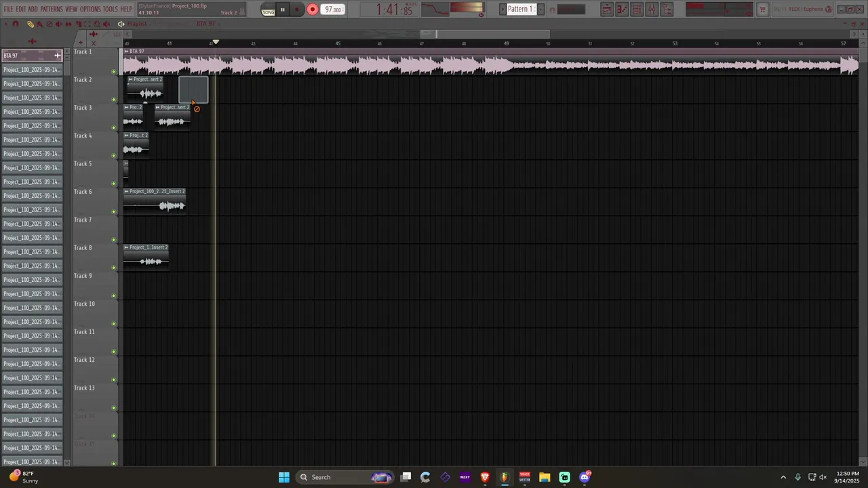Image resolution: width=868 pixels, height=488 pixels.
Task: Toggle Track 3 mute switch
Action: pos(114,127)
